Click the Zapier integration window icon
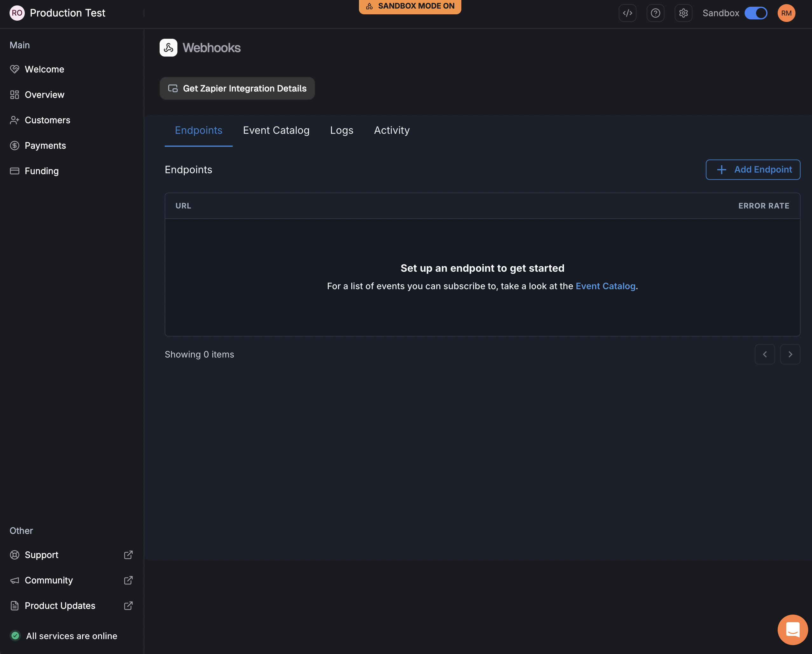 pos(173,89)
